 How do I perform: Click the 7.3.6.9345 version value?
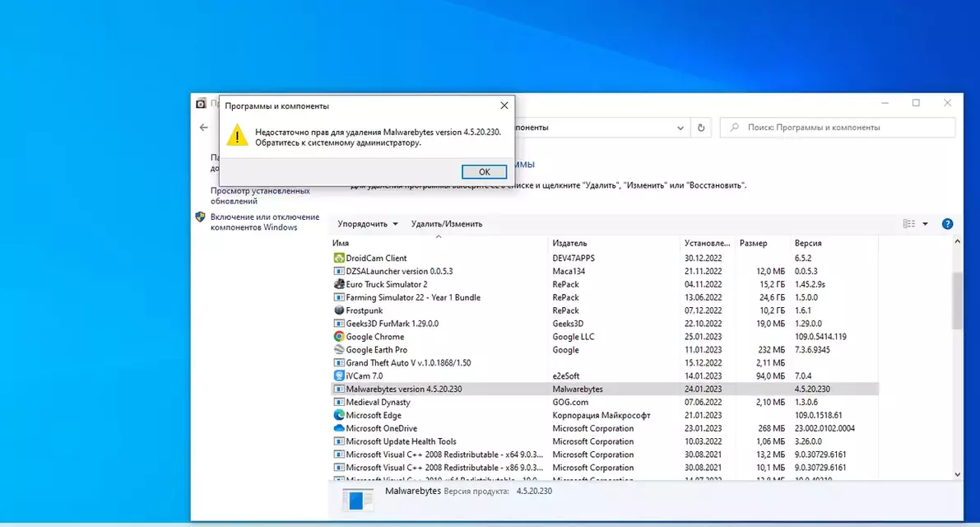pos(812,349)
